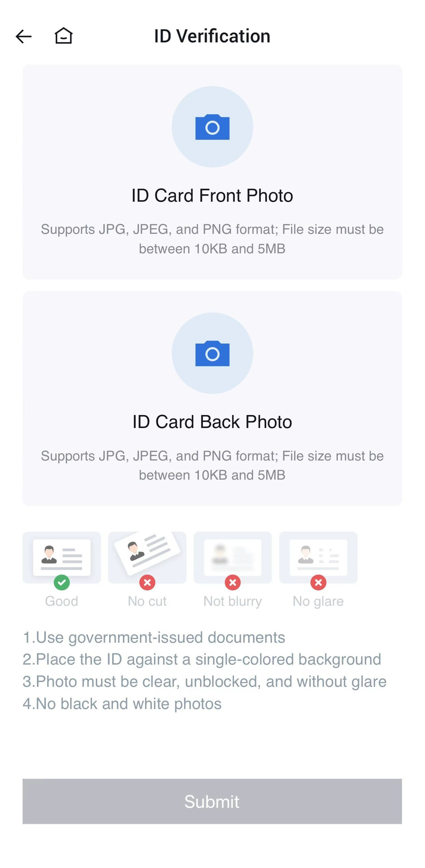This screenshot has height=868, width=425.
Task: Tap the home icon in header
Action: point(64,36)
